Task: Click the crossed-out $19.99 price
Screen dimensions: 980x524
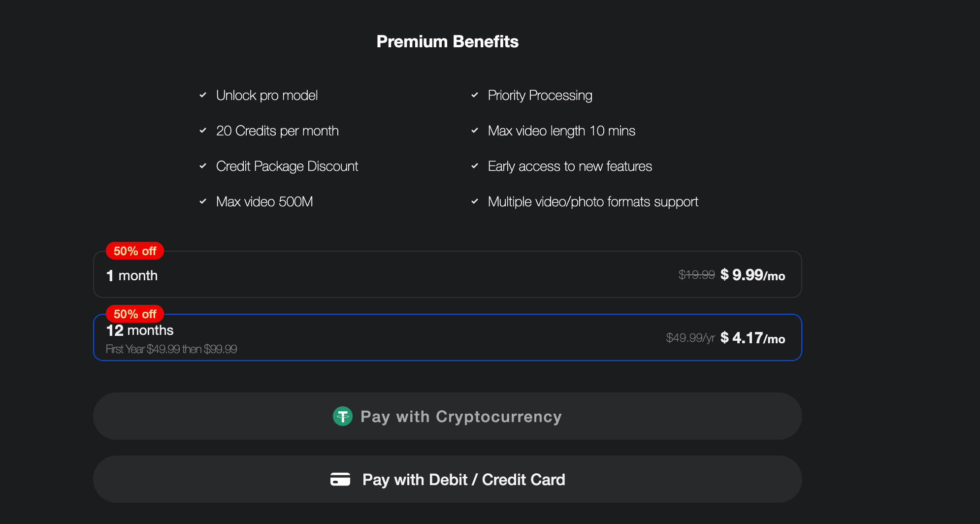Action: click(x=696, y=275)
